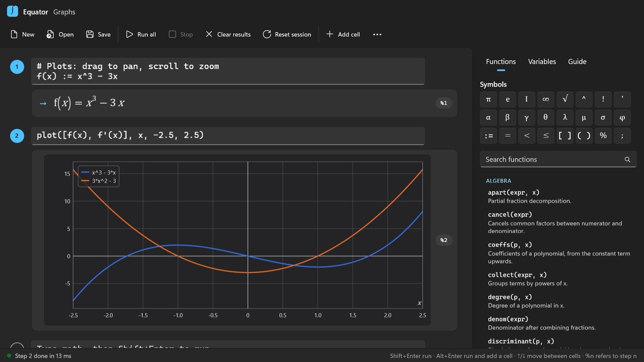Click the plot command input in cell 2
The image size is (644, 362).
pyautogui.click(x=228, y=135)
